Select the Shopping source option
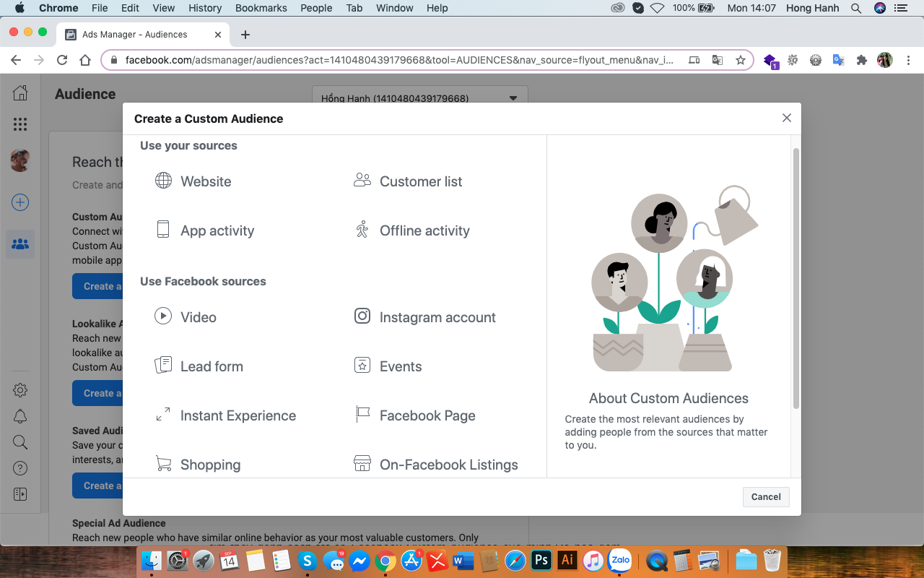924x578 pixels. pos(198,465)
